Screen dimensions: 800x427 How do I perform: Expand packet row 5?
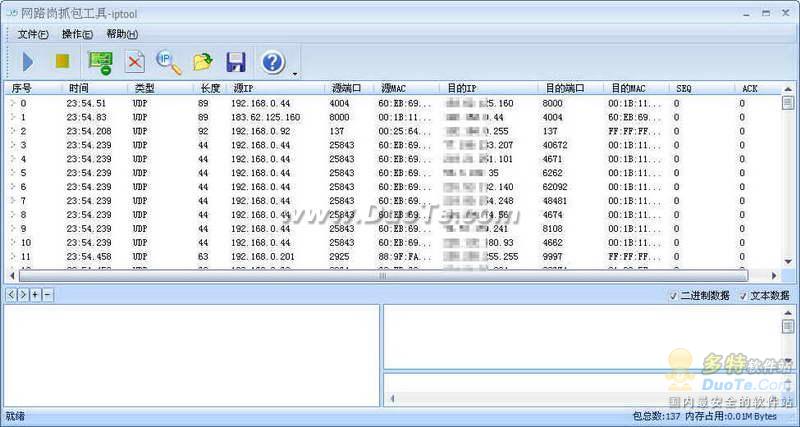click(x=13, y=173)
